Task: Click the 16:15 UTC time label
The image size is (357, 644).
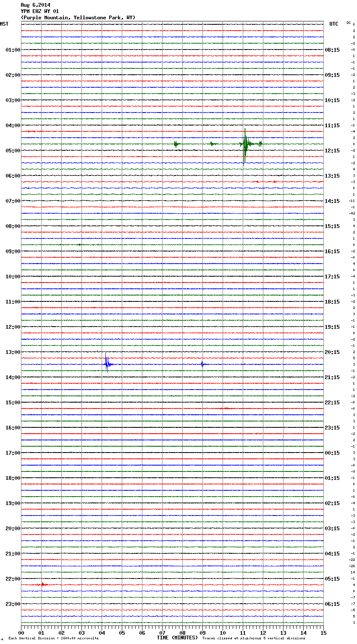Action: (x=332, y=251)
